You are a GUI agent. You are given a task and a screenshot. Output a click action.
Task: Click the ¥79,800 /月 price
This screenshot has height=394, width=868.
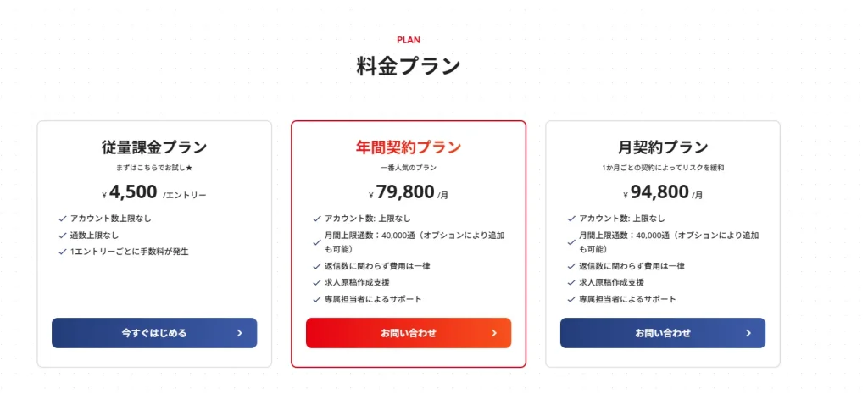[x=408, y=192]
